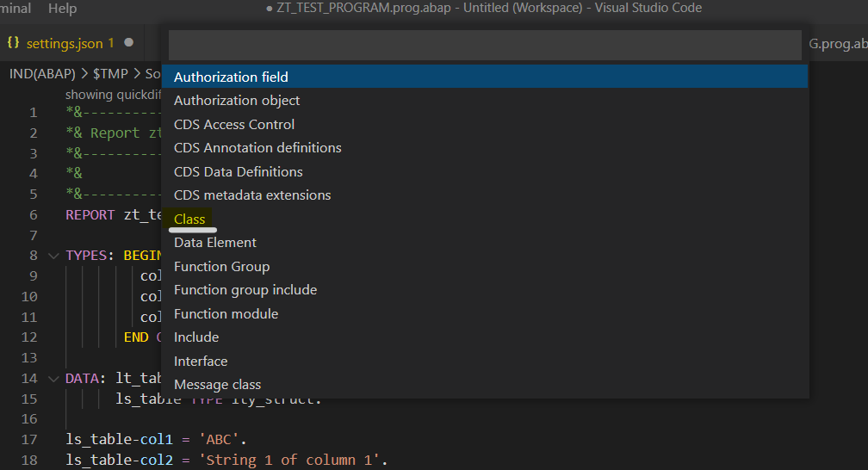The image size is (868, 470).
Task: Focus the object type search input
Action: tap(484, 45)
